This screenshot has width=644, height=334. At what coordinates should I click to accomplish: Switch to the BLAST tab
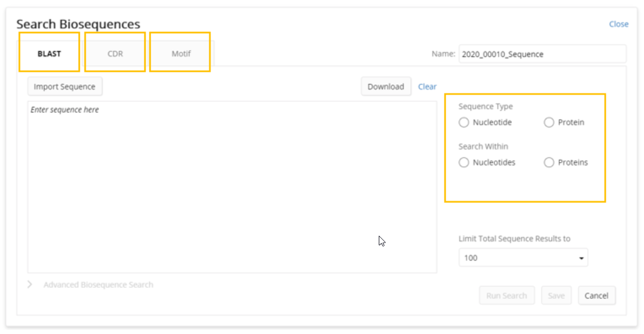[x=49, y=54]
